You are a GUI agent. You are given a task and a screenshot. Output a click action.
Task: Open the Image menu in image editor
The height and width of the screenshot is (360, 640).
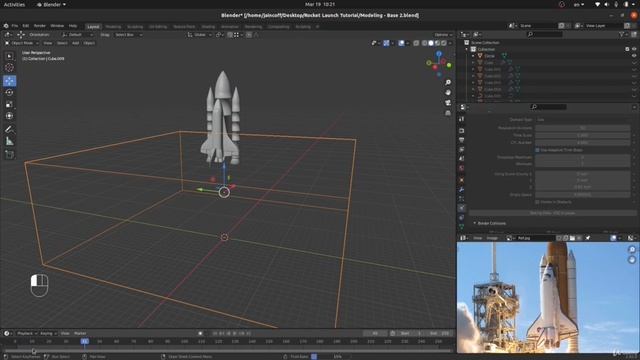tap(492, 238)
